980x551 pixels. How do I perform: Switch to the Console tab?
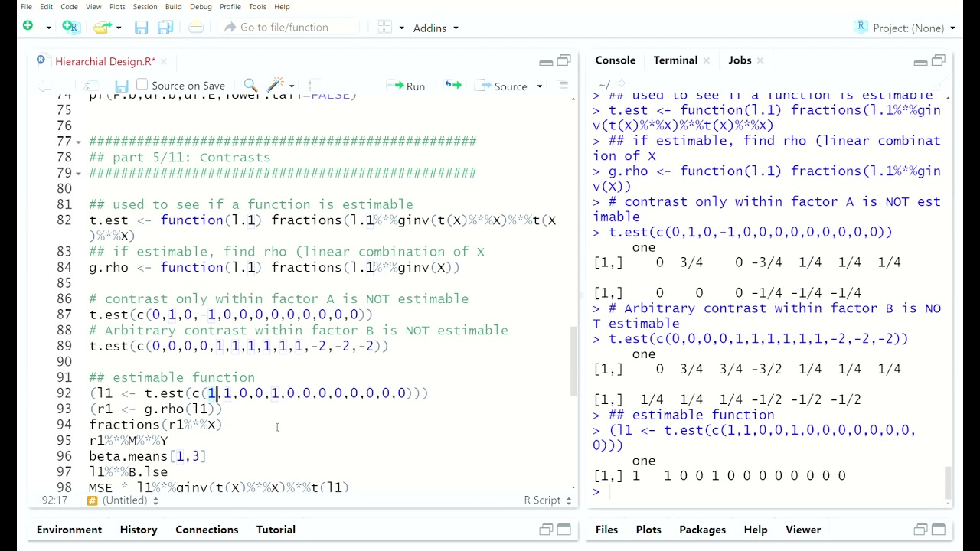616,60
